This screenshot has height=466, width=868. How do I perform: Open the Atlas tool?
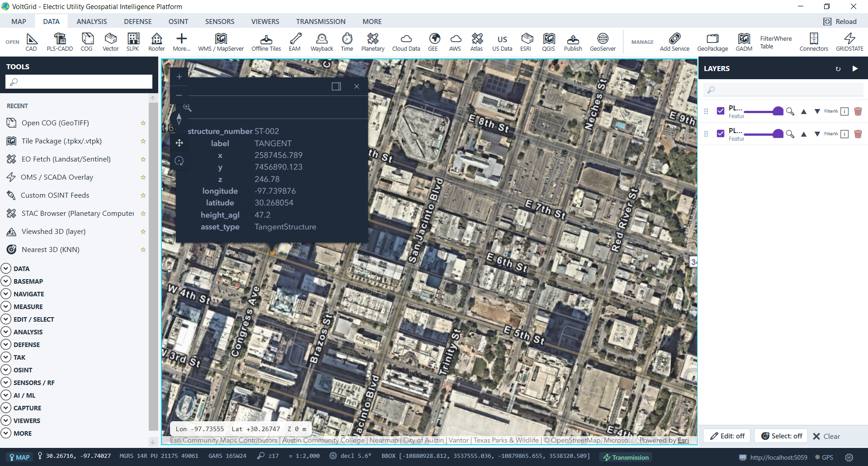click(x=476, y=42)
